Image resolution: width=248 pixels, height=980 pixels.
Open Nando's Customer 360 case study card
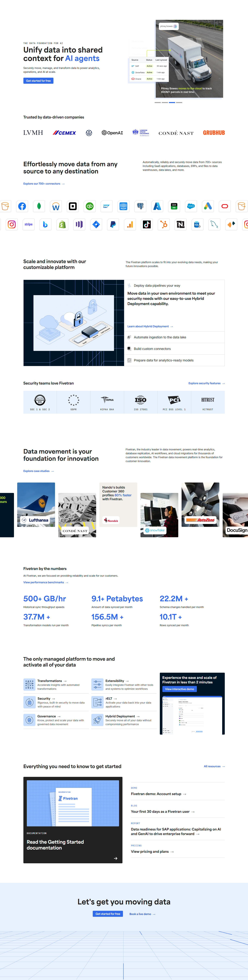coord(118,505)
